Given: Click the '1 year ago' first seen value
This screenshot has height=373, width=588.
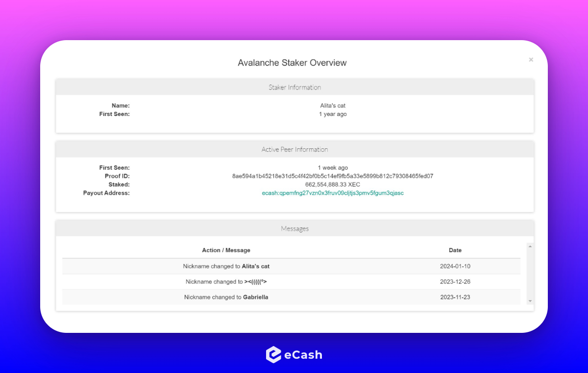Looking at the screenshot, I should [333, 114].
